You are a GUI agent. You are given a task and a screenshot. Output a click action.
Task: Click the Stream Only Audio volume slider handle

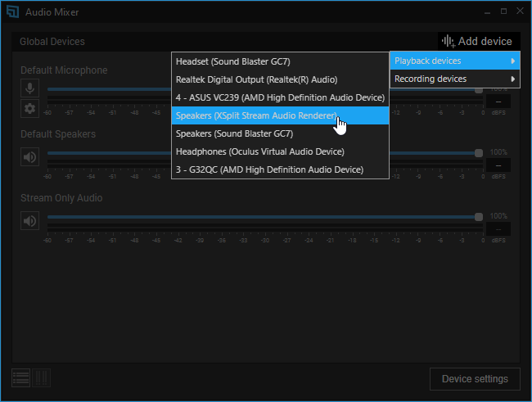coord(479,217)
